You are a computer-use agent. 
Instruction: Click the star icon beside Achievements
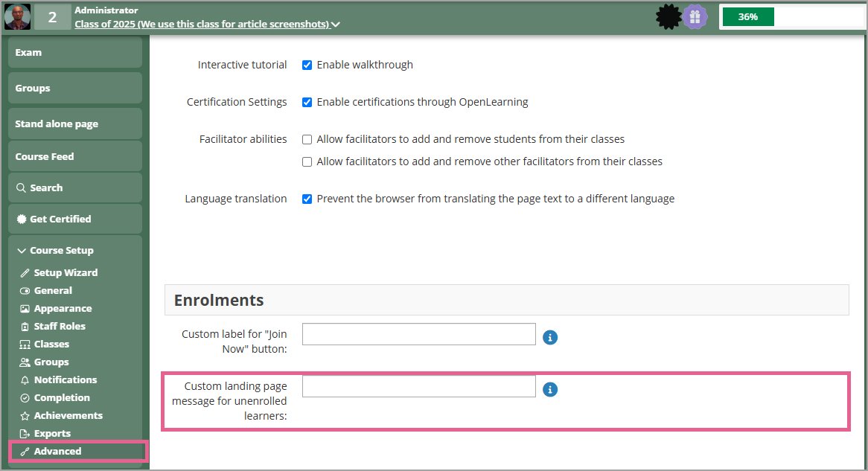coord(25,416)
